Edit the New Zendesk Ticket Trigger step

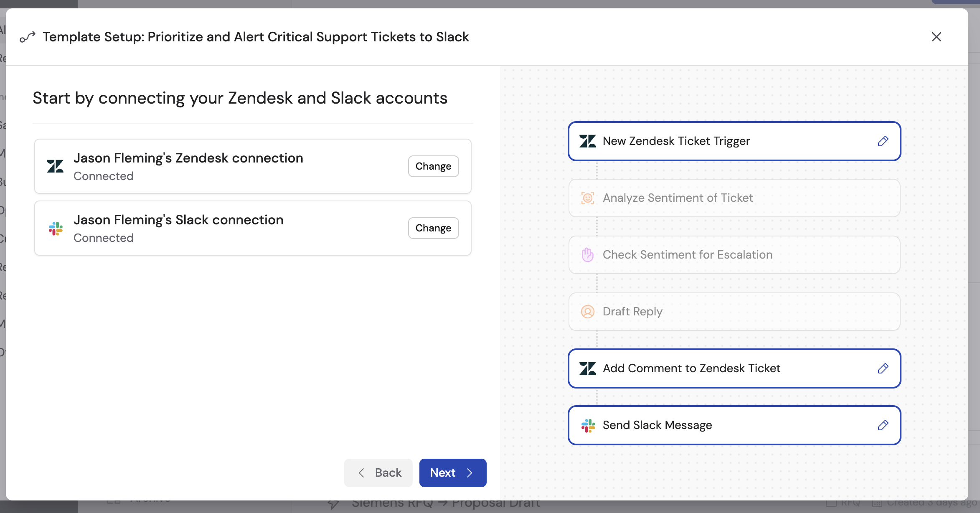click(x=883, y=141)
